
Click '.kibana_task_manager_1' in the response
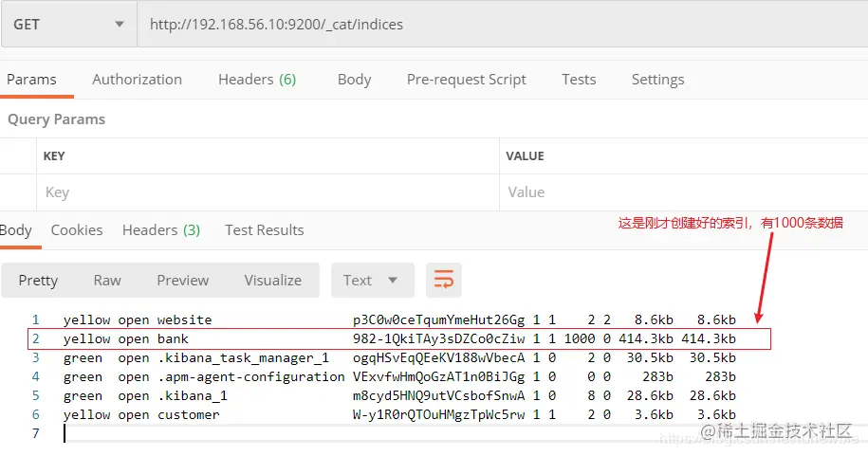click(x=243, y=358)
